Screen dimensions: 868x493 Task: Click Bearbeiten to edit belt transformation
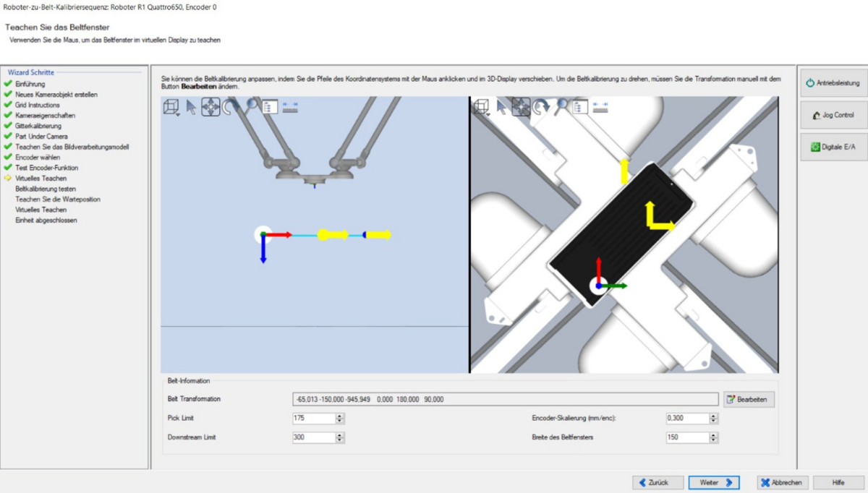click(x=749, y=399)
